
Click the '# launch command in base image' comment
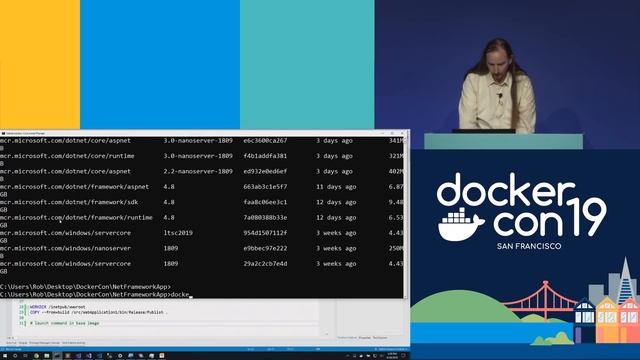(x=64, y=323)
